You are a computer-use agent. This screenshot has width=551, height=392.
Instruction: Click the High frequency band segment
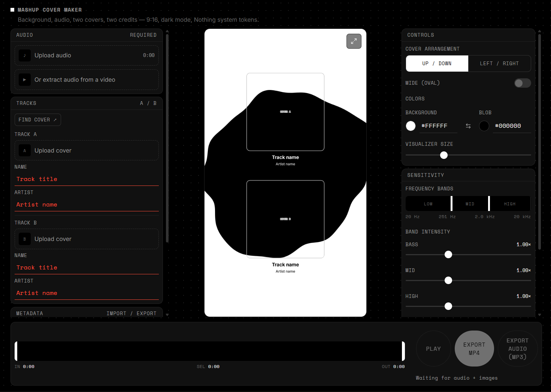pyautogui.click(x=510, y=204)
